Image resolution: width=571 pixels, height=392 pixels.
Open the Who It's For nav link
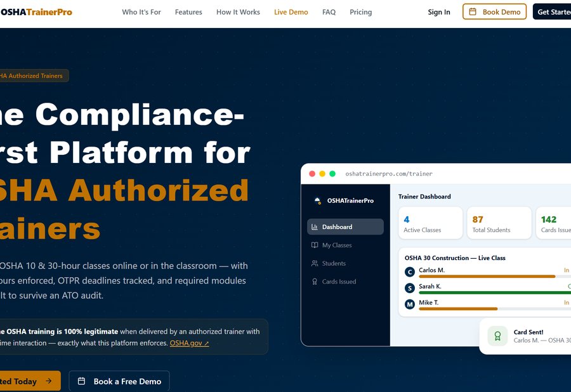(141, 12)
